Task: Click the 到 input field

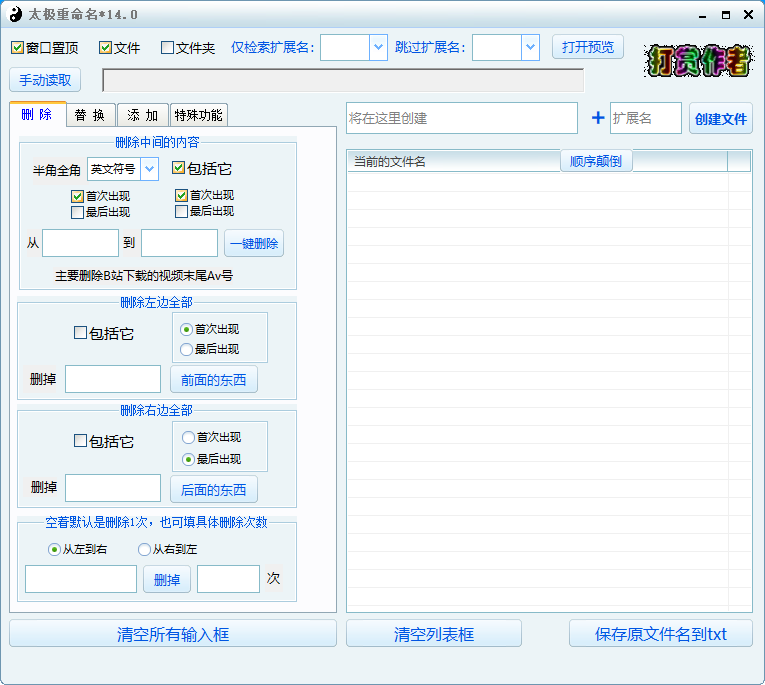Action: click(x=180, y=243)
